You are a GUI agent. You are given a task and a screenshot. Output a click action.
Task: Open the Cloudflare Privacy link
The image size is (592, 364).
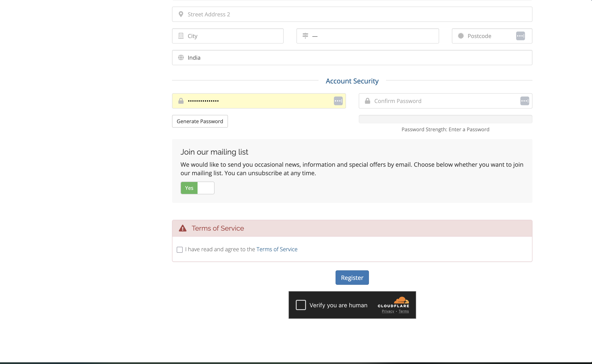(388, 311)
